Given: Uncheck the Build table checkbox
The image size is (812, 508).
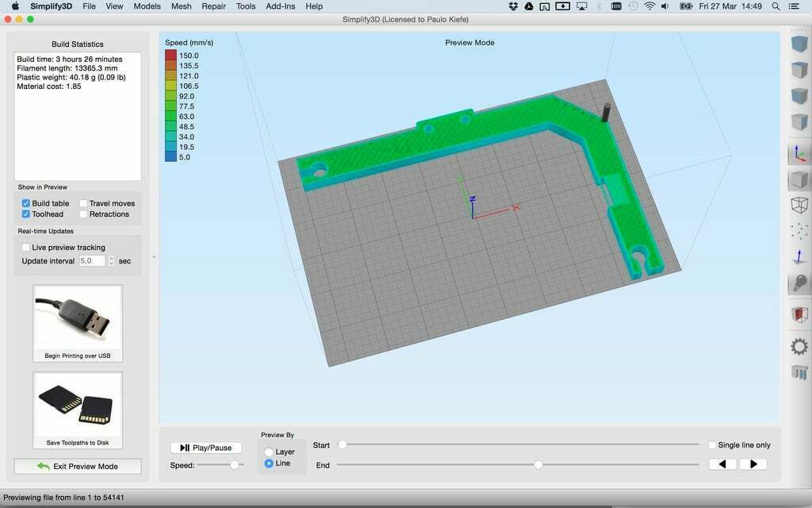Looking at the screenshot, I should click(x=26, y=203).
